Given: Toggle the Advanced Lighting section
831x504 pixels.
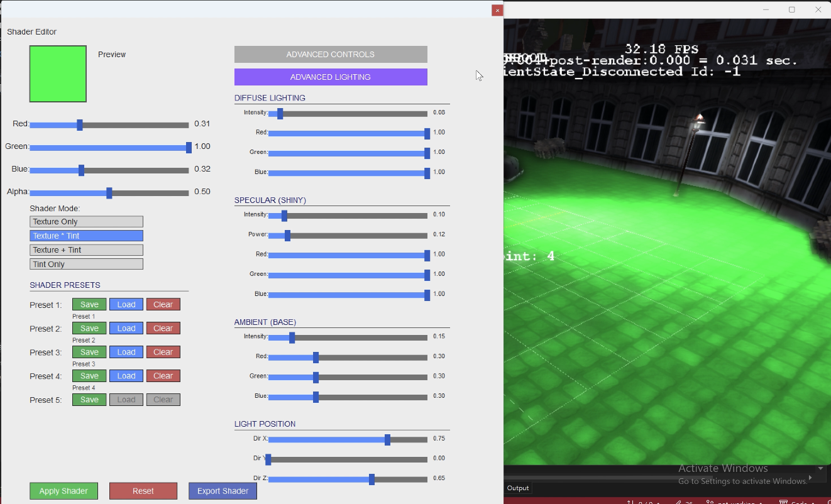Looking at the screenshot, I should (330, 77).
